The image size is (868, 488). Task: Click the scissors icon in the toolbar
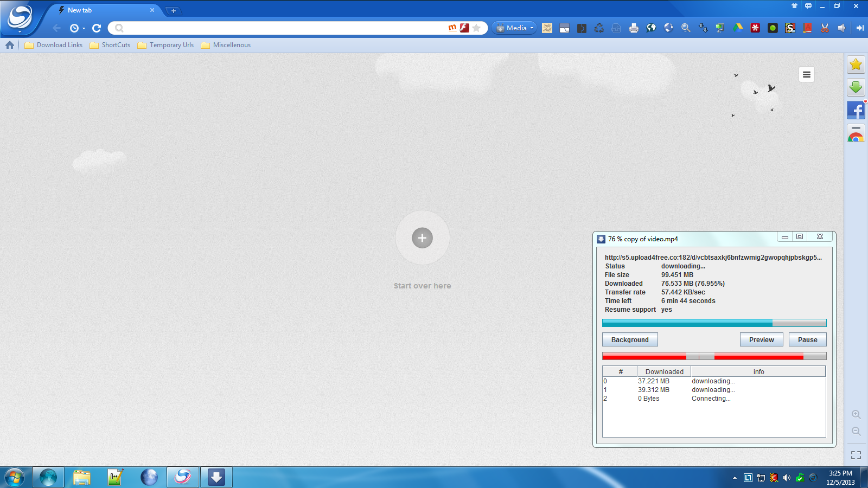click(825, 28)
